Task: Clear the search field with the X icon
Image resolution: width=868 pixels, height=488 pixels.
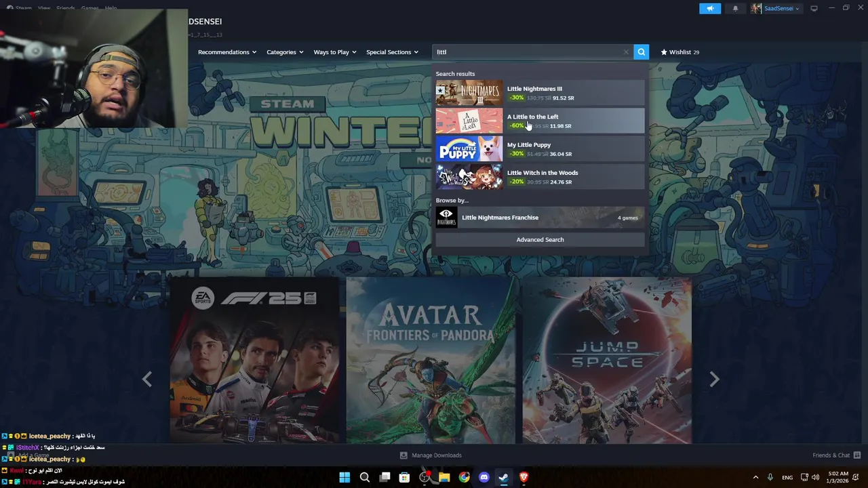Action: point(626,52)
